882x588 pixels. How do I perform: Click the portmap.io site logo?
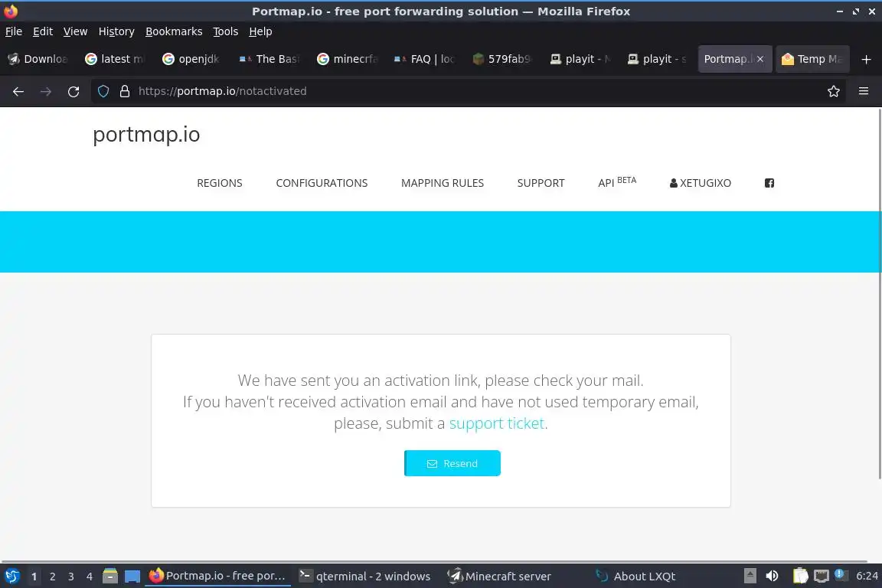pos(146,135)
